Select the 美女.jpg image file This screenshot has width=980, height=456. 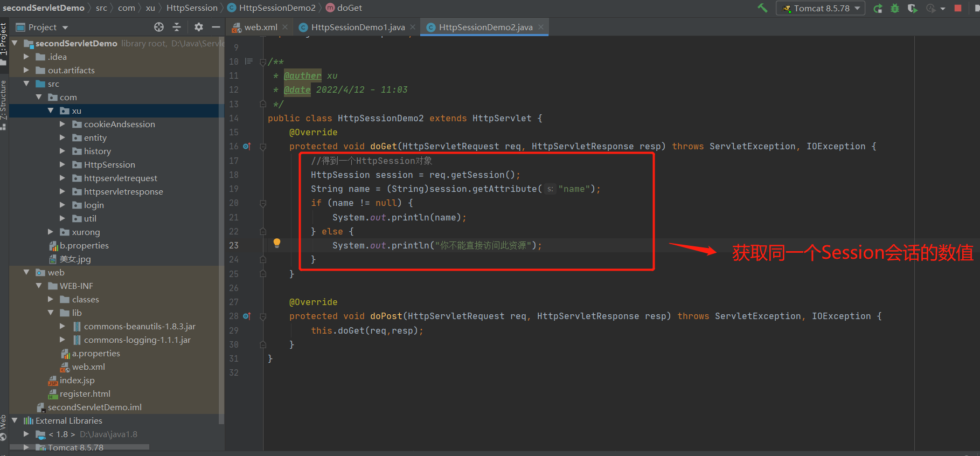[75, 259]
